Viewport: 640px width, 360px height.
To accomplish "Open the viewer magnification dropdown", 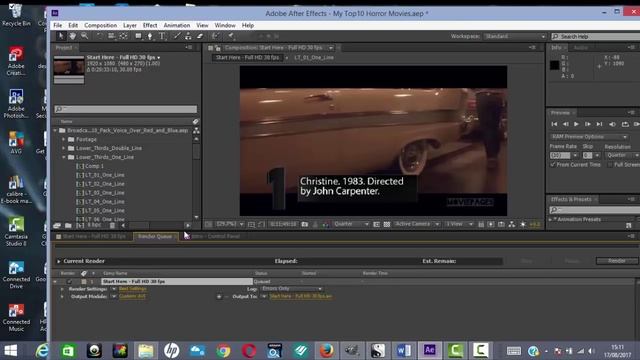I will tap(230, 224).
